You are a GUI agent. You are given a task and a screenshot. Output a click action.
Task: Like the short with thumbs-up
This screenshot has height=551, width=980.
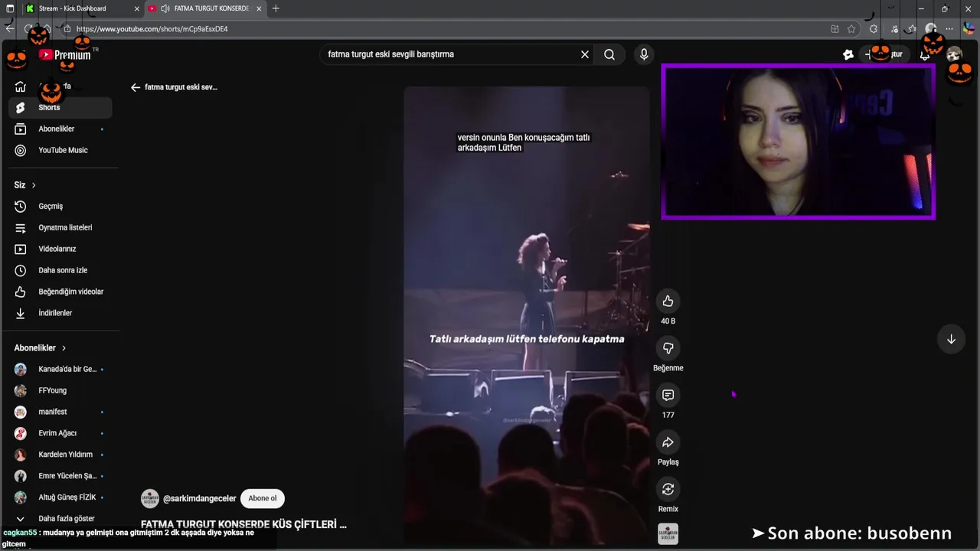(668, 301)
